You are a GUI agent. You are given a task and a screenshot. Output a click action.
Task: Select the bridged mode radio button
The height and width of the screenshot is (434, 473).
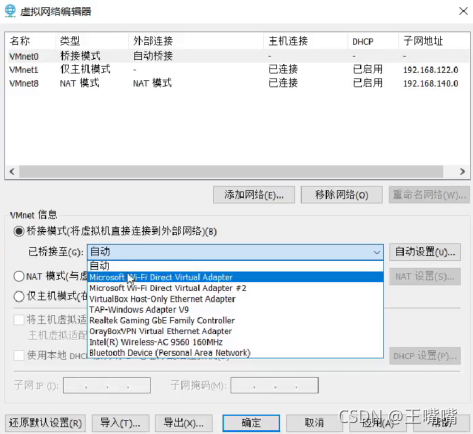[x=19, y=231]
